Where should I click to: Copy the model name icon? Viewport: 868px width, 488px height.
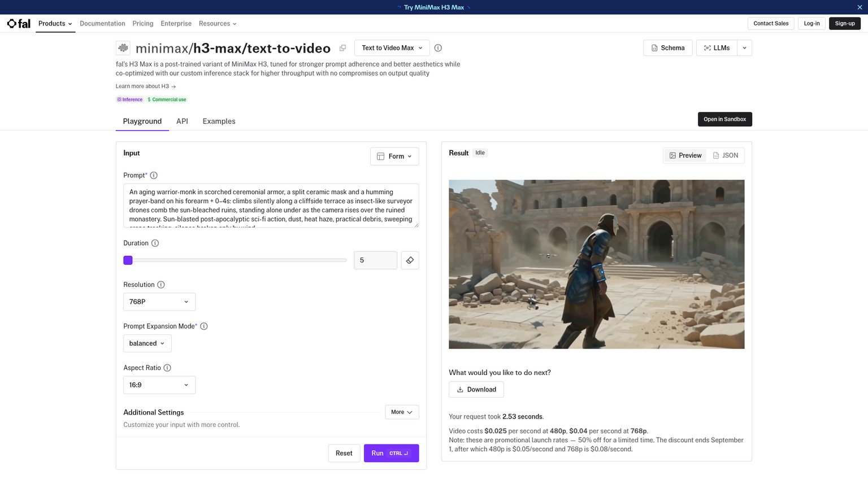pos(342,48)
